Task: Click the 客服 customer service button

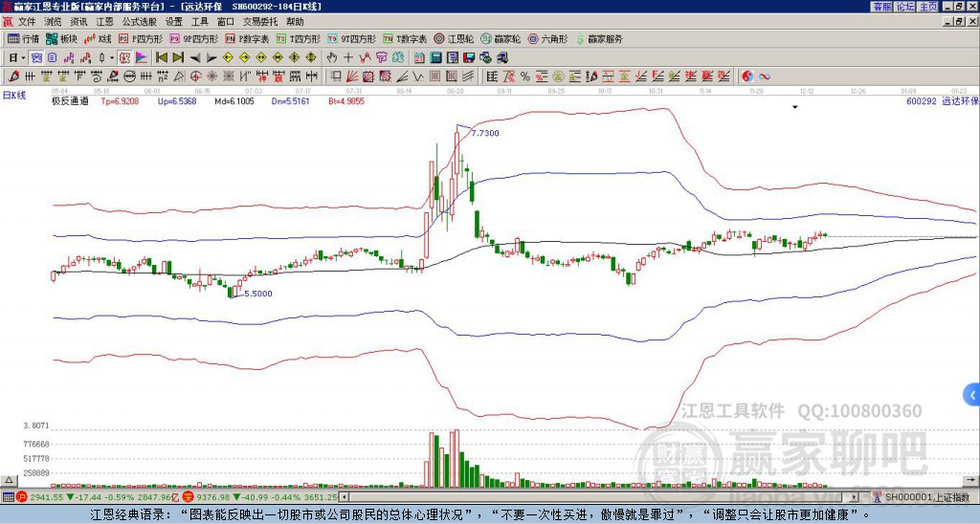Action: [881, 7]
